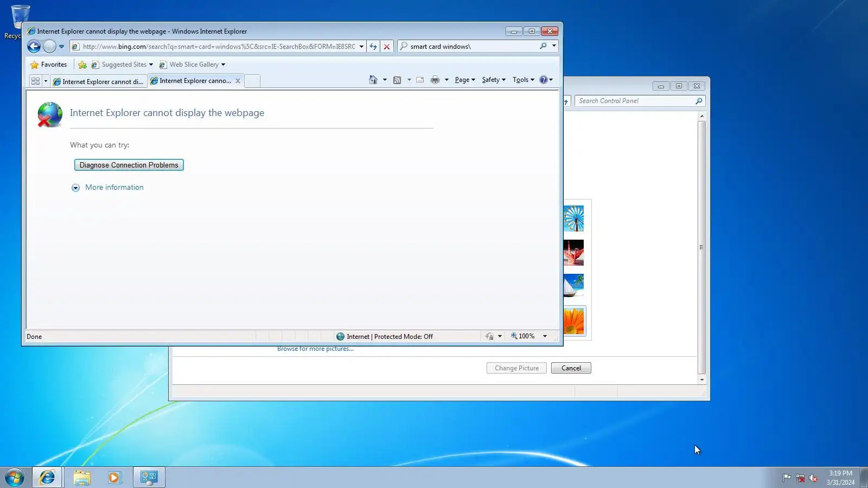The height and width of the screenshot is (488, 868).
Task: Select the orange flower picture thumbnail
Action: coord(574,321)
